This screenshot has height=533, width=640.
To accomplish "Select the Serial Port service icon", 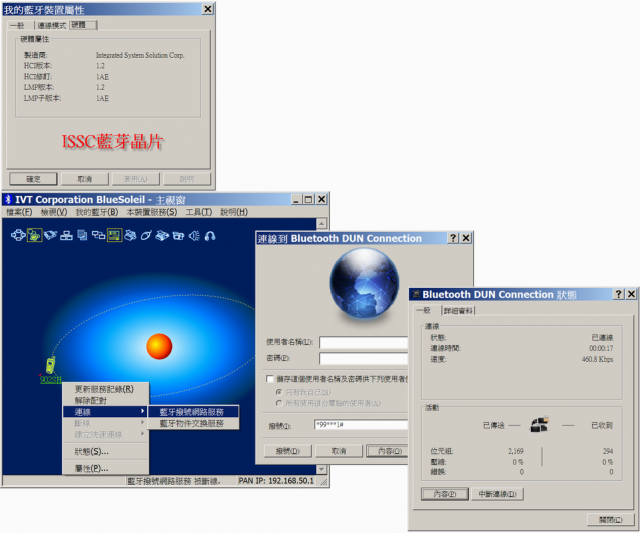I will point(50,235).
